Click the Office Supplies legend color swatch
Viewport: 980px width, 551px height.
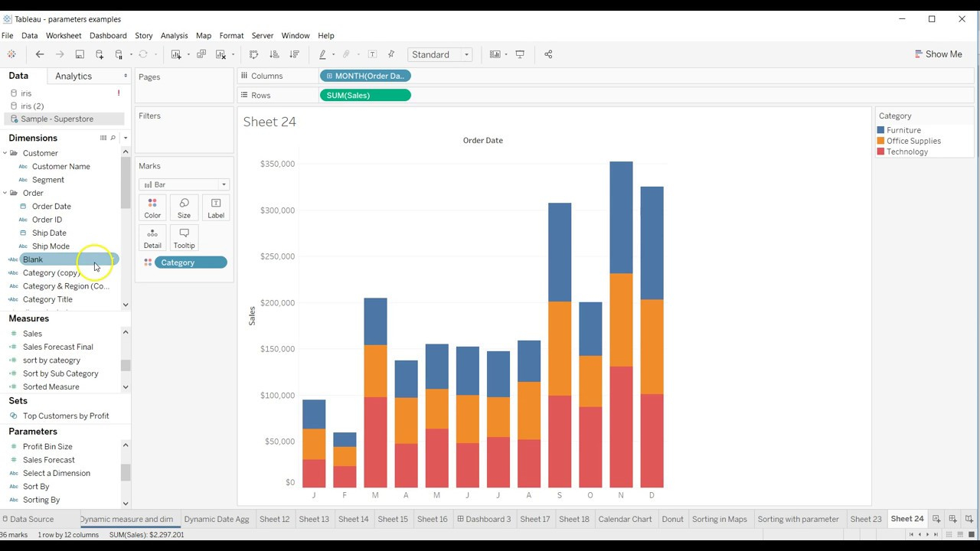(881, 141)
